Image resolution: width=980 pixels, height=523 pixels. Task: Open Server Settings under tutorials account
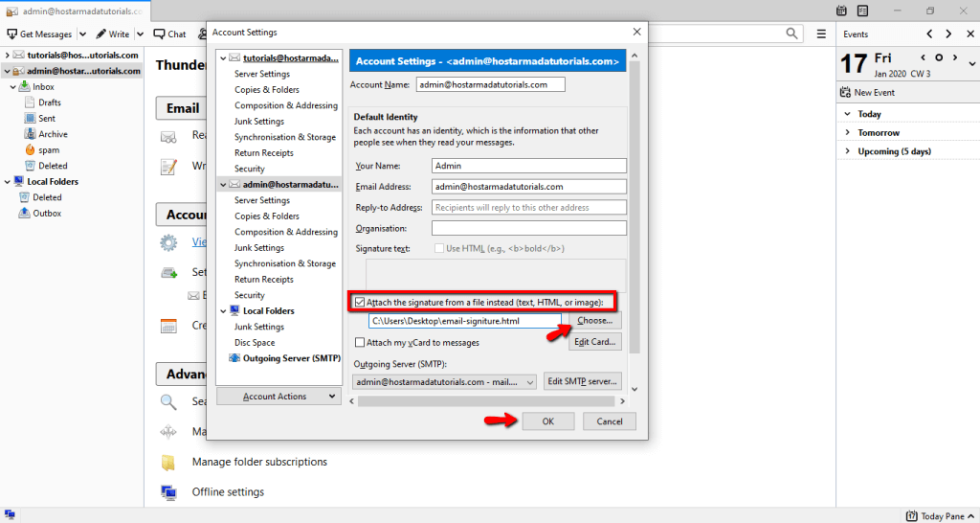click(x=262, y=74)
